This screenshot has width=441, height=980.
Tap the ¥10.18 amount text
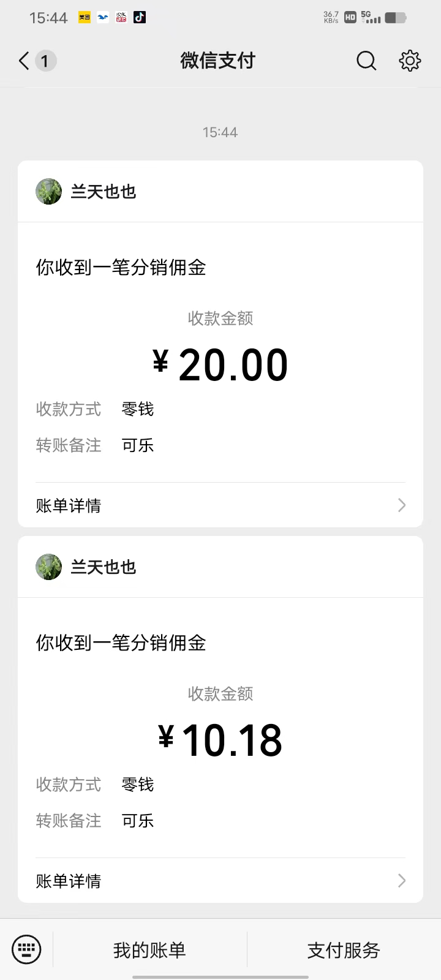(x=221, y=741)
